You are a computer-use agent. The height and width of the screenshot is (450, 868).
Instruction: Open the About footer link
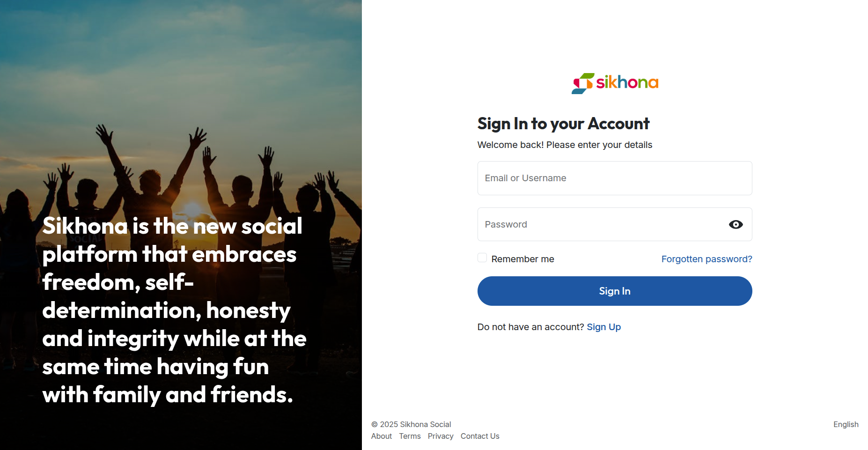(381, 436)
